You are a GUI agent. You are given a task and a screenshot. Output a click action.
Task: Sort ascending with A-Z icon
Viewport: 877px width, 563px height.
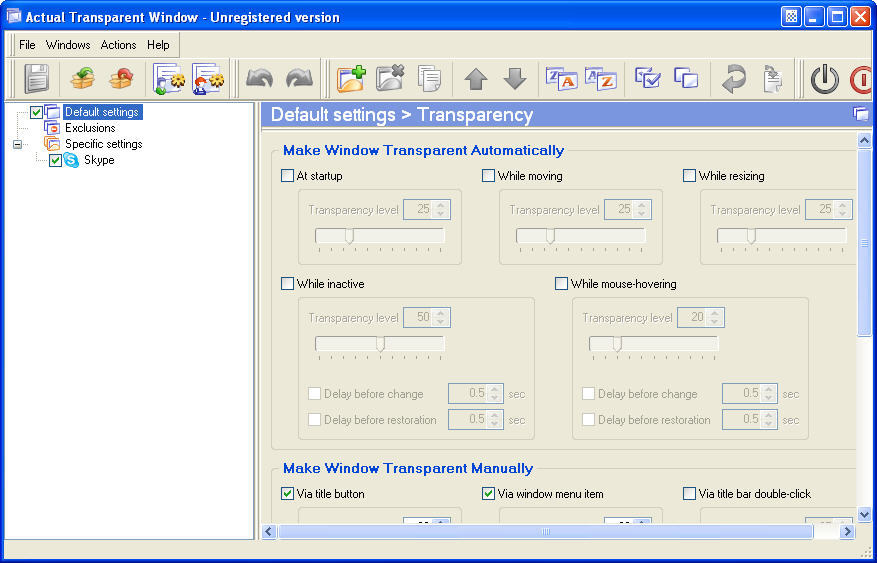coord(600,79)
